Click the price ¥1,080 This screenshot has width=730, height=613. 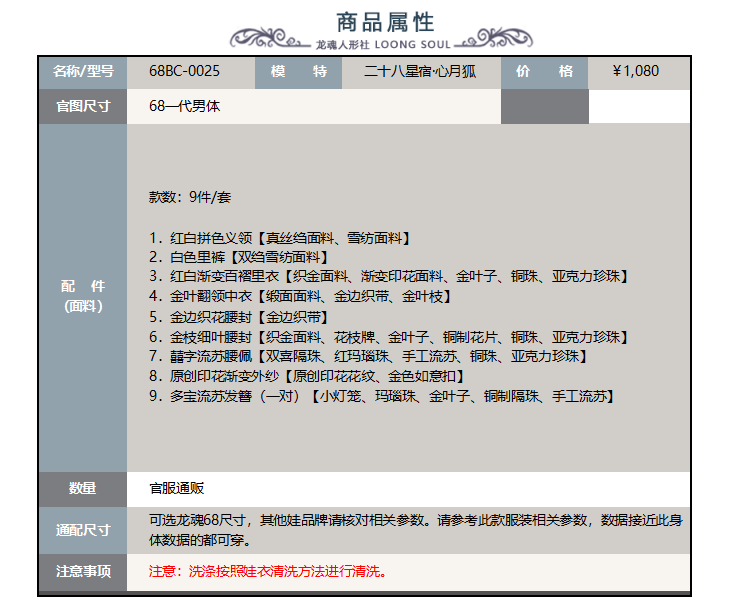[636, 71]
